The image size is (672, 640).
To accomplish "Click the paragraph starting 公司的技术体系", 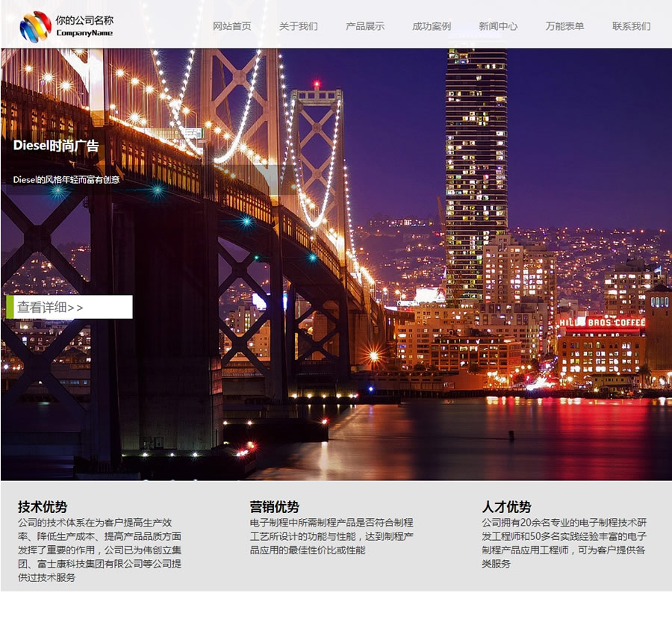I will [x=99, y=550].
